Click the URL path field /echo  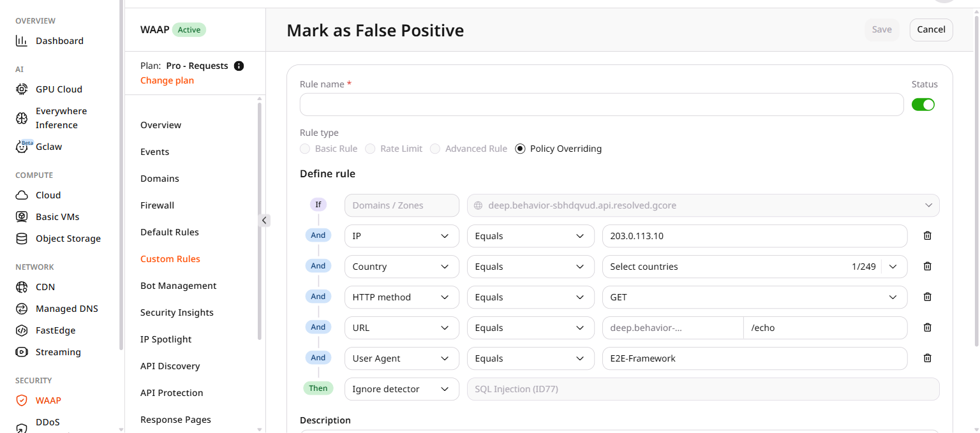(826, 328)
